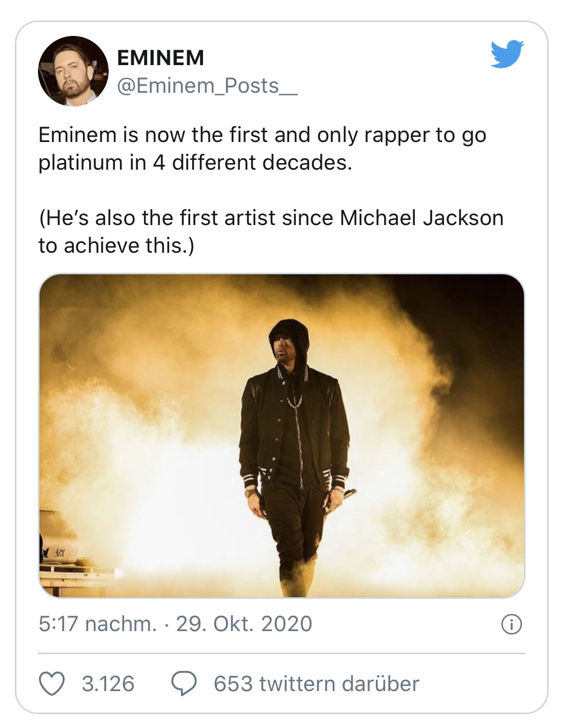Like the tweet with the heart icon

coord(52,684)
